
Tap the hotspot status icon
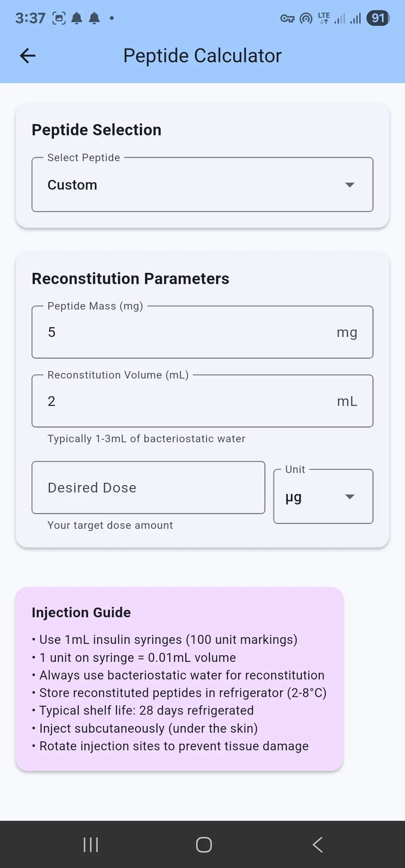click(306, 18)
